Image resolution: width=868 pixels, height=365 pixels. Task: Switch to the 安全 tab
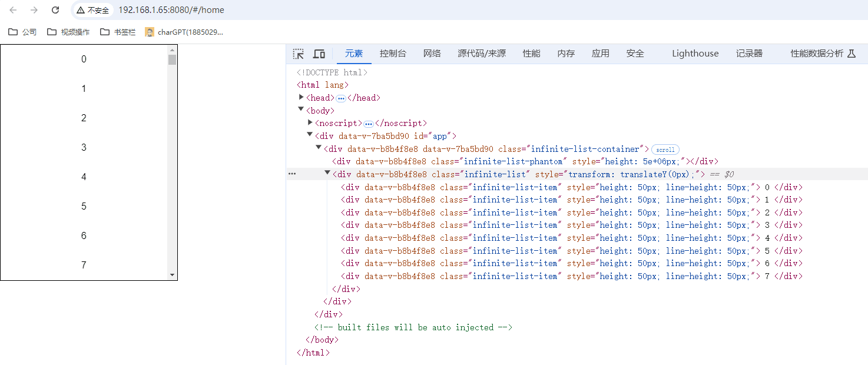point(635,54)
